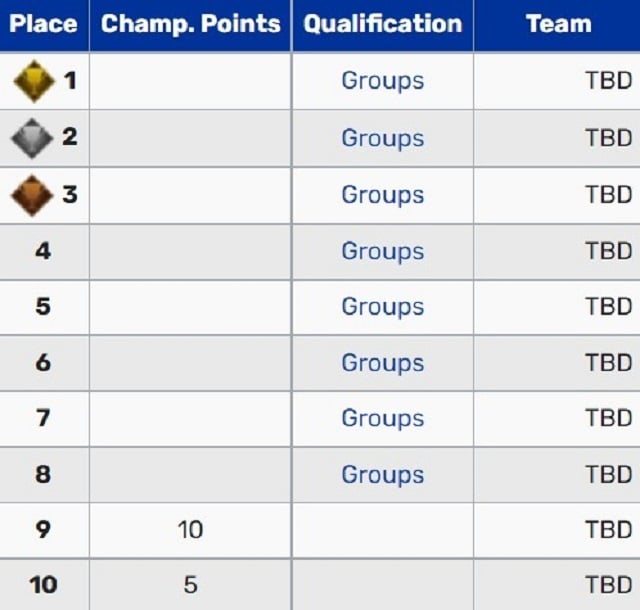The image size is (640, 610).
Task: Click the Qualification column header
Action: pos(383,25)
